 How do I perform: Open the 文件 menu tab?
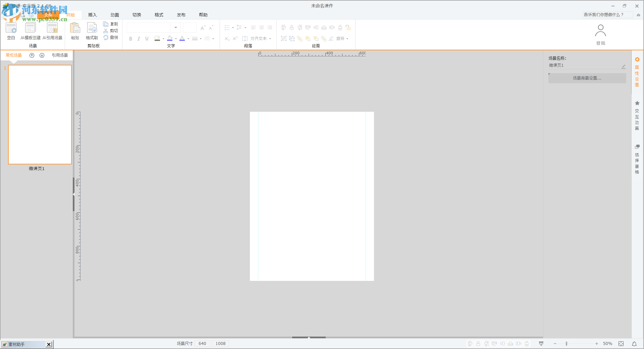click(48, 15)
